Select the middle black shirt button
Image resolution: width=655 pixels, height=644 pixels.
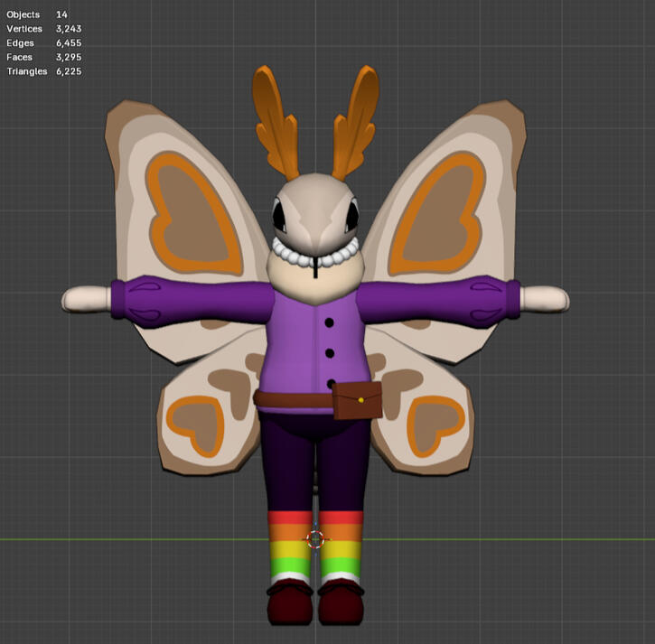click(330, 353)
